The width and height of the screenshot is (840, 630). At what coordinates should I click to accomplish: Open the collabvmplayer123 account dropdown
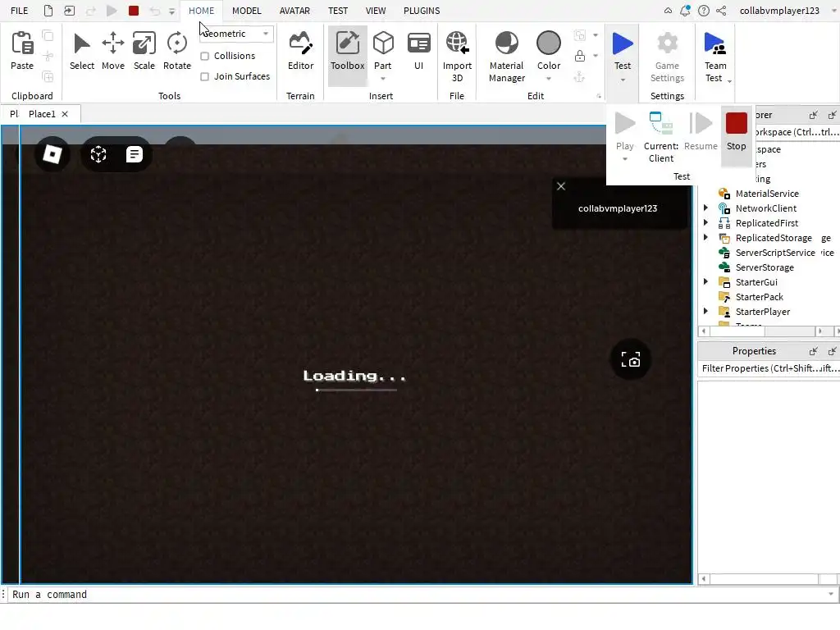[x=833, y=11]
